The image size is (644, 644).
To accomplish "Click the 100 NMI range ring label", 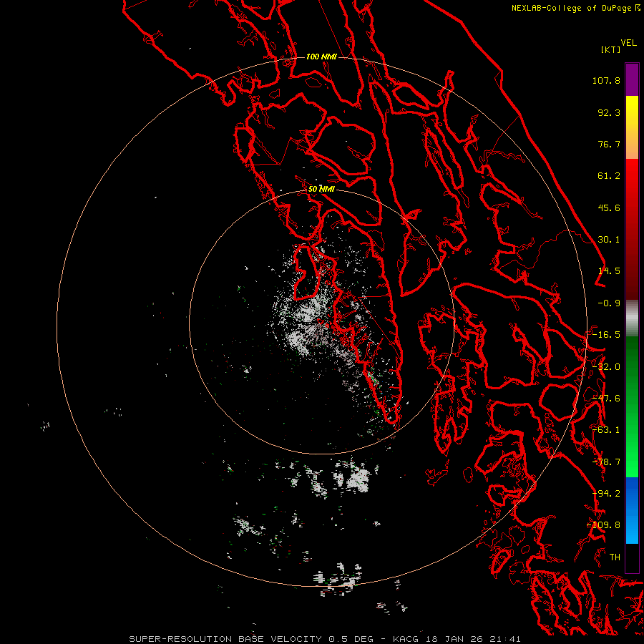I will 321,57.
